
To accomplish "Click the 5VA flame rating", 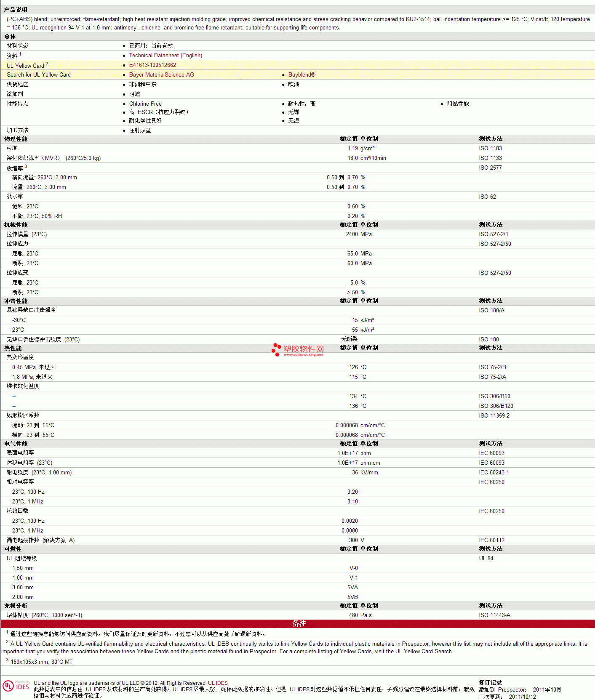I will [352, 587].
